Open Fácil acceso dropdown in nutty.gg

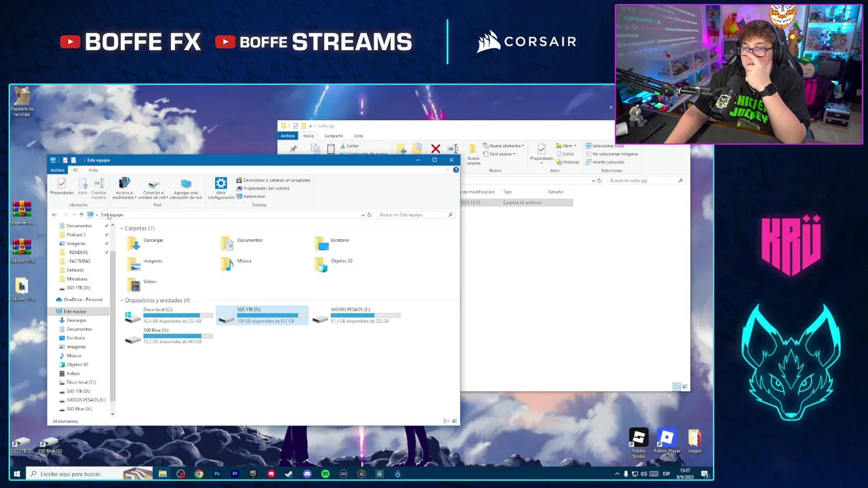500,154
